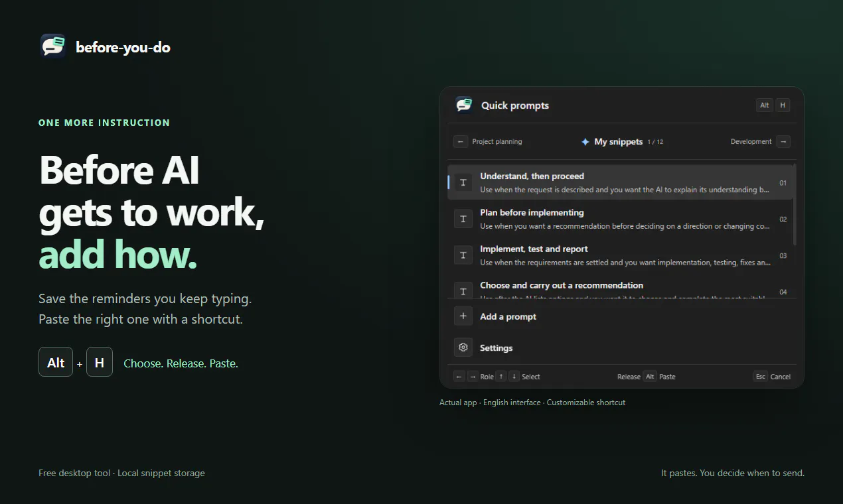Go forward with the arrow beside Development
Image resolution: width=843 pixels, height=504 pixels.
[x=783, y=141]
